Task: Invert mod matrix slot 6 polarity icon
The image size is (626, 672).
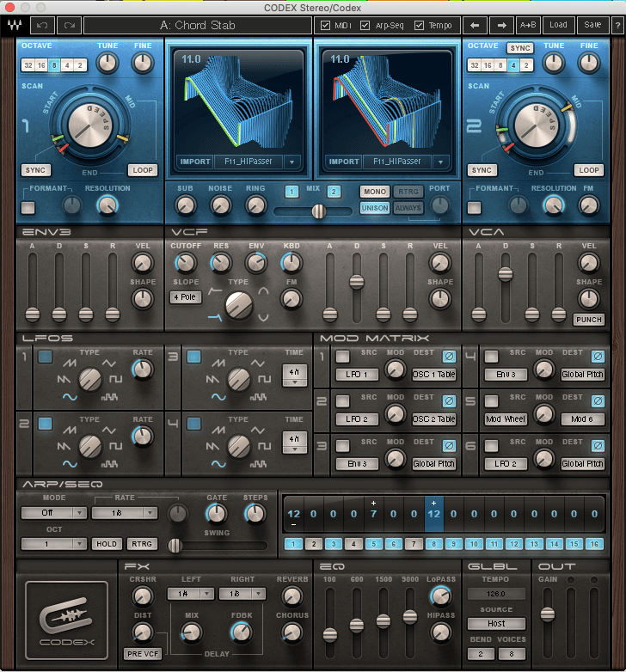Action: click(x=598, y=446)
